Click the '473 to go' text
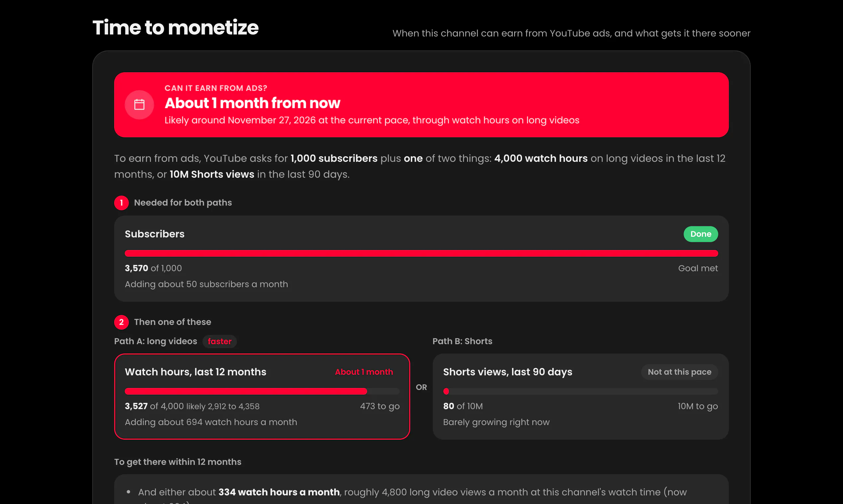The width and height of the screenshot is (843, 504). [x=380, y=406]
